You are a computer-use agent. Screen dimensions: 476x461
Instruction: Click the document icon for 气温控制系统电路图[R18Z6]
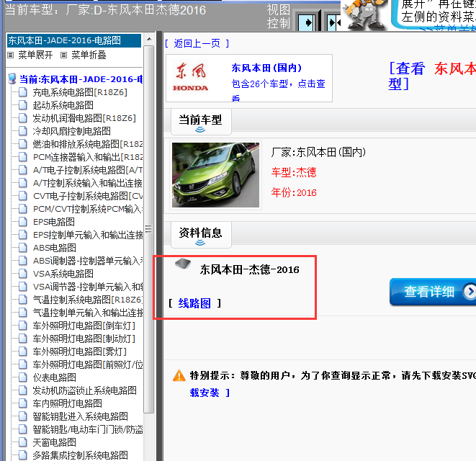coord(23,300)
